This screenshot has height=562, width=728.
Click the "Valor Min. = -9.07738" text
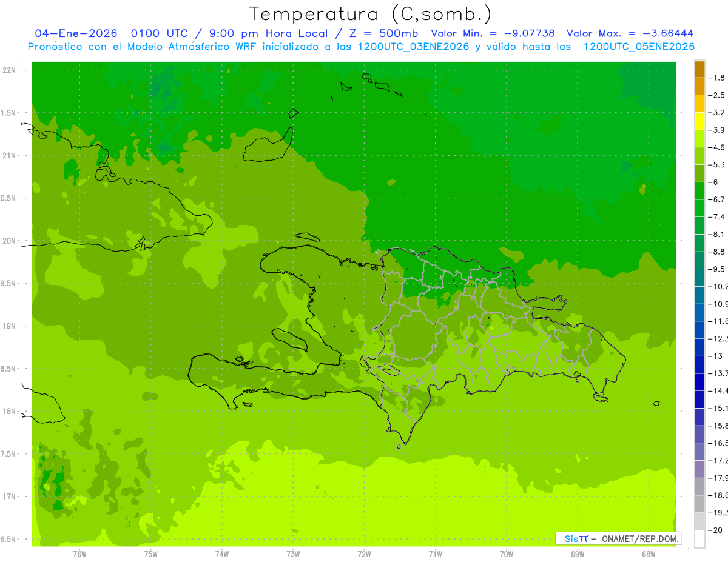point(493,33)
